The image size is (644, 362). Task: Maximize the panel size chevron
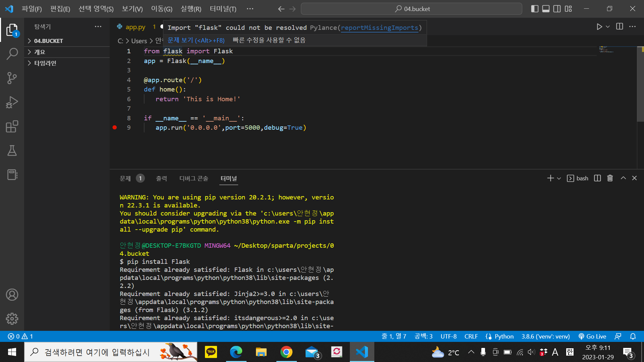[623, 178]
